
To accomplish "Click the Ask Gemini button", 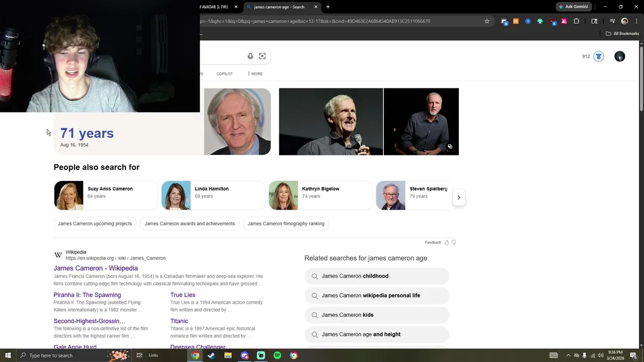I will 573,7.
